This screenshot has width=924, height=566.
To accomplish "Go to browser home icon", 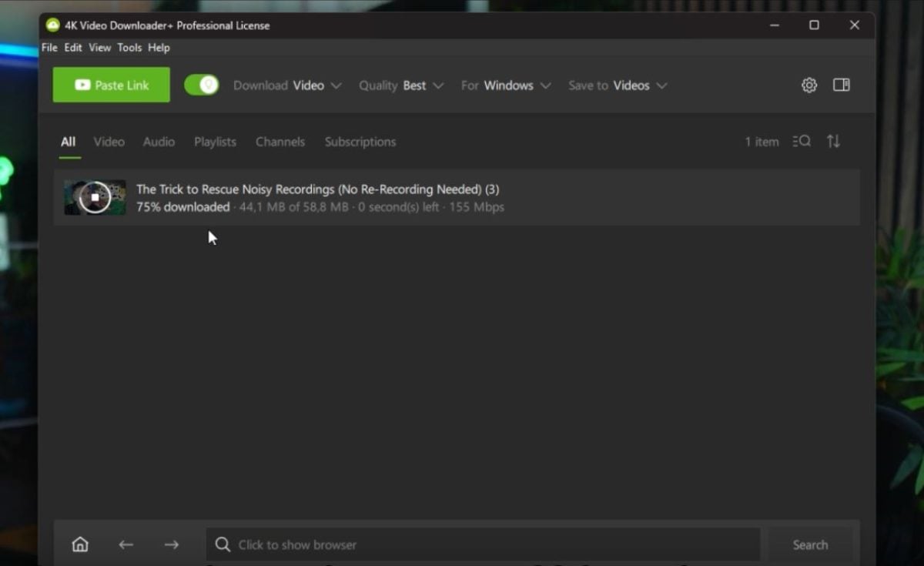I will point(80,544).
